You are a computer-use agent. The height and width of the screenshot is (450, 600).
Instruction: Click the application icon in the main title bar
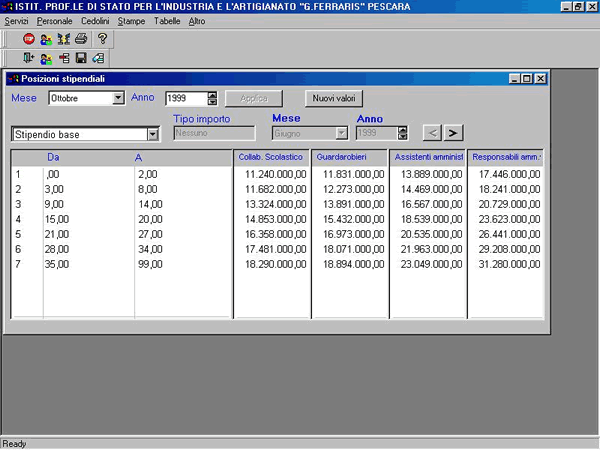point(7,7)
